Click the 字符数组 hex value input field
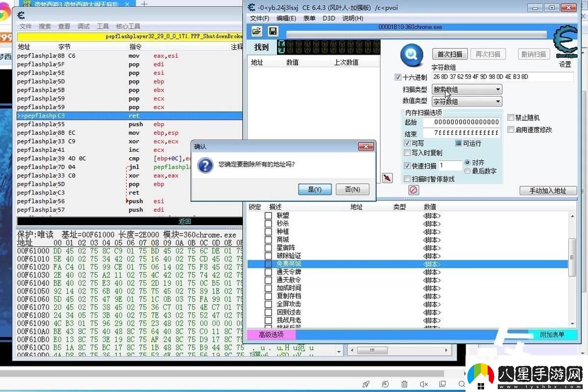 tap(502, 77)
